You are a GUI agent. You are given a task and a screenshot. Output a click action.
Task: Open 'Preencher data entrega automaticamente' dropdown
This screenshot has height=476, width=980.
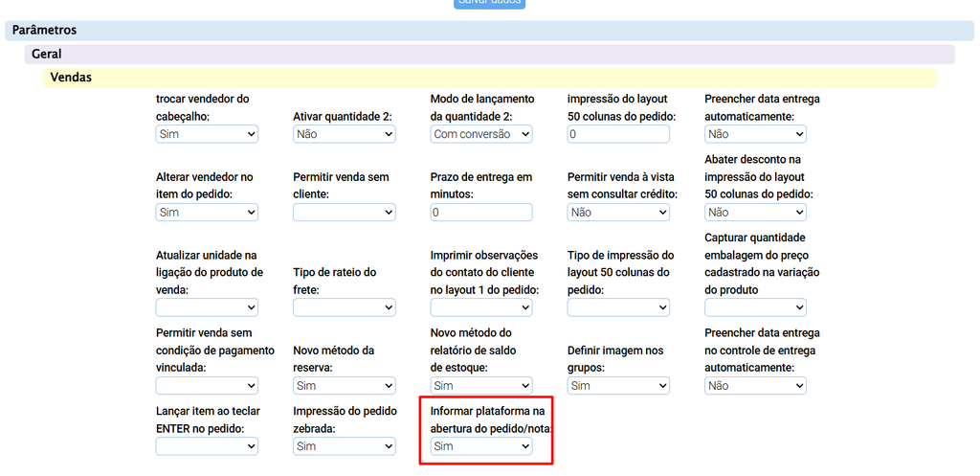pos(756,134)
